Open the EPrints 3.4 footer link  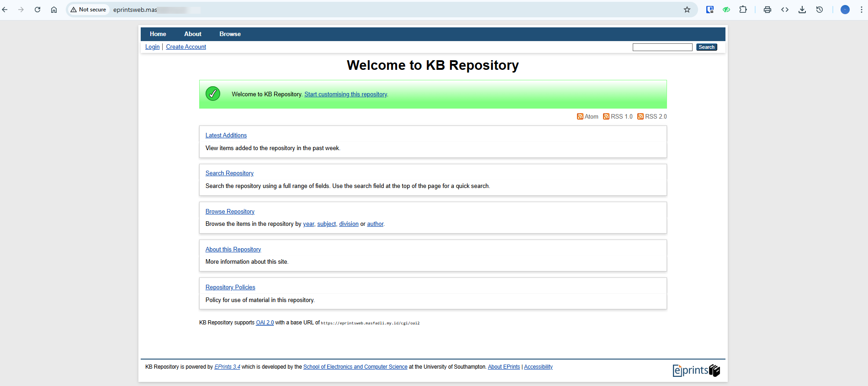(227, 367)
